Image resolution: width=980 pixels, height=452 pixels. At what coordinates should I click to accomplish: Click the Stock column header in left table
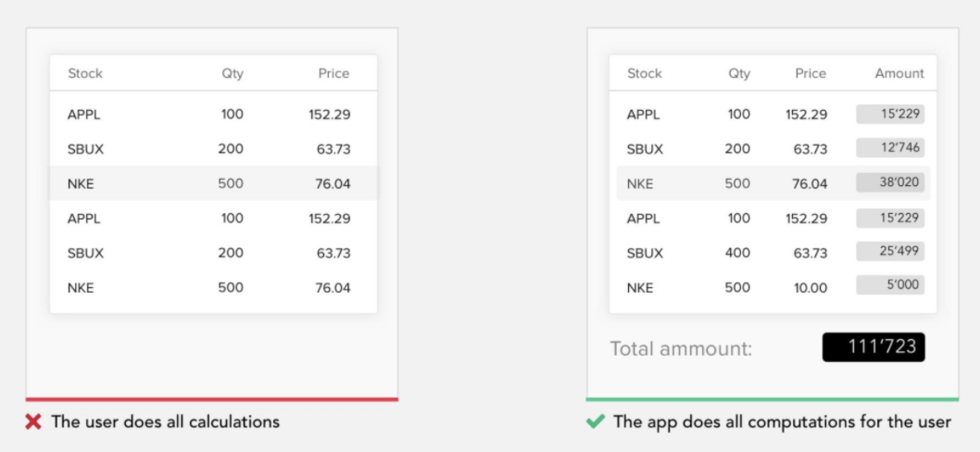[85, 73]
